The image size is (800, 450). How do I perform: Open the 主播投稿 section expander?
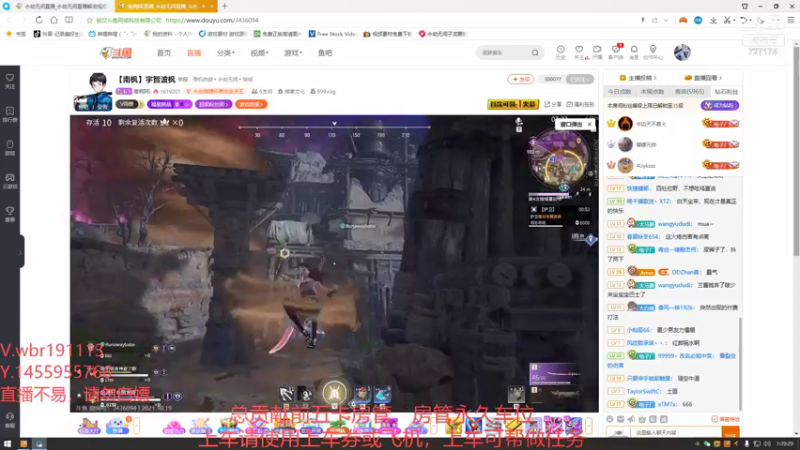coord(638,78)
